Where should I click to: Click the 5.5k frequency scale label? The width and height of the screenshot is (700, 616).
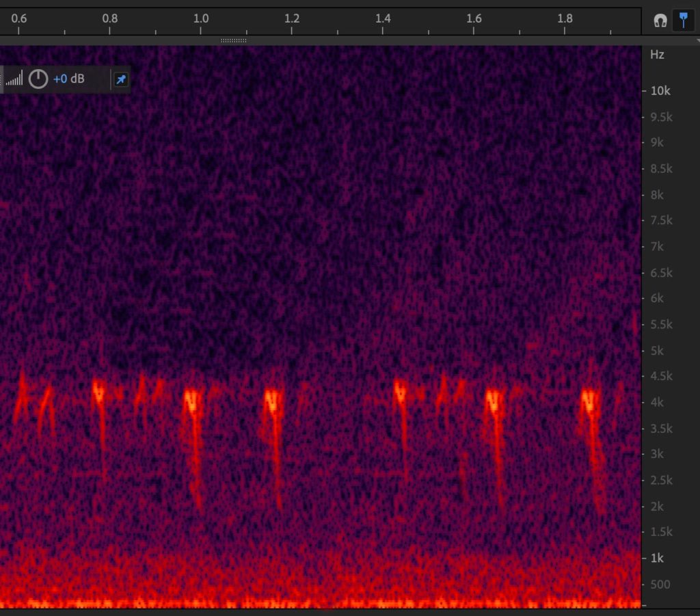click(x=661, y=325)
